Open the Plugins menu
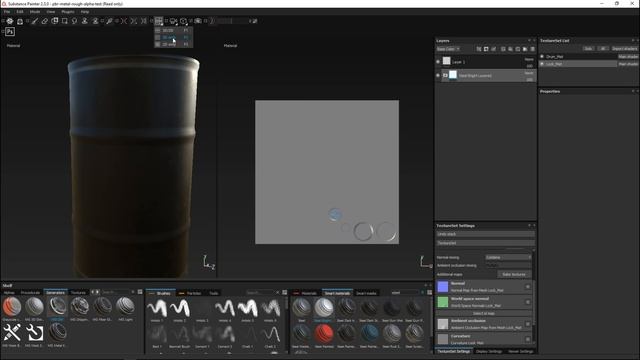Screen dimensions: 640x360 68,12
